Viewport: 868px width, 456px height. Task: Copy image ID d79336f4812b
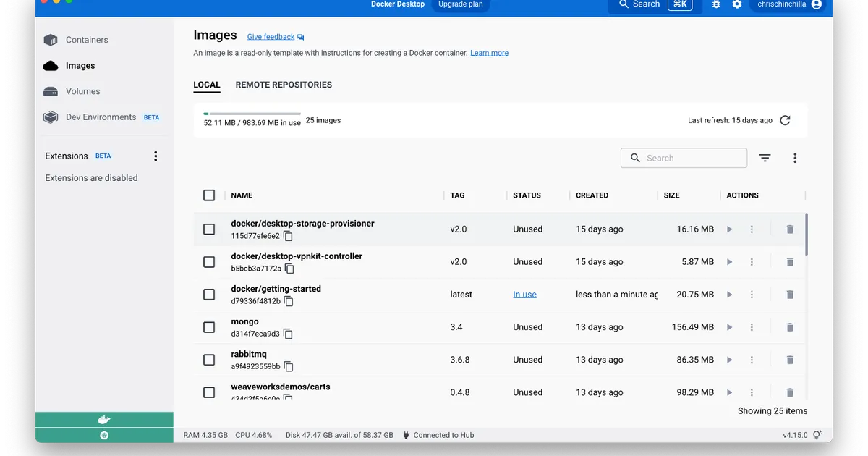tap(289, 301)
